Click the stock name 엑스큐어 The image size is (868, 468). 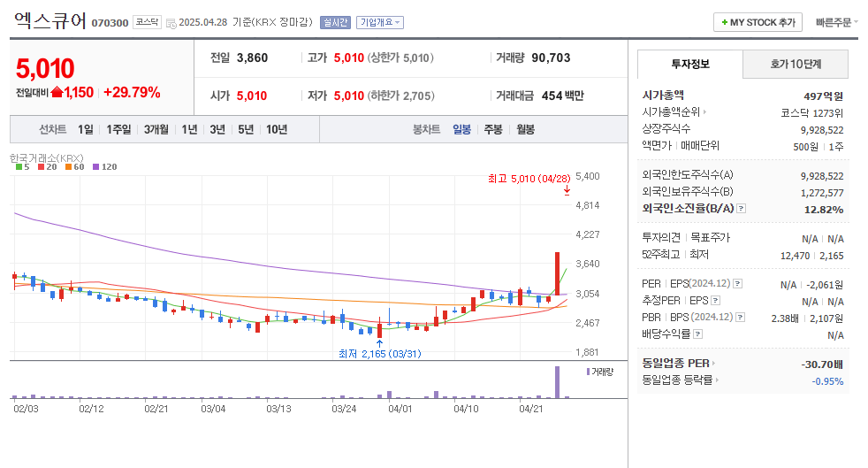coord(50,20)
